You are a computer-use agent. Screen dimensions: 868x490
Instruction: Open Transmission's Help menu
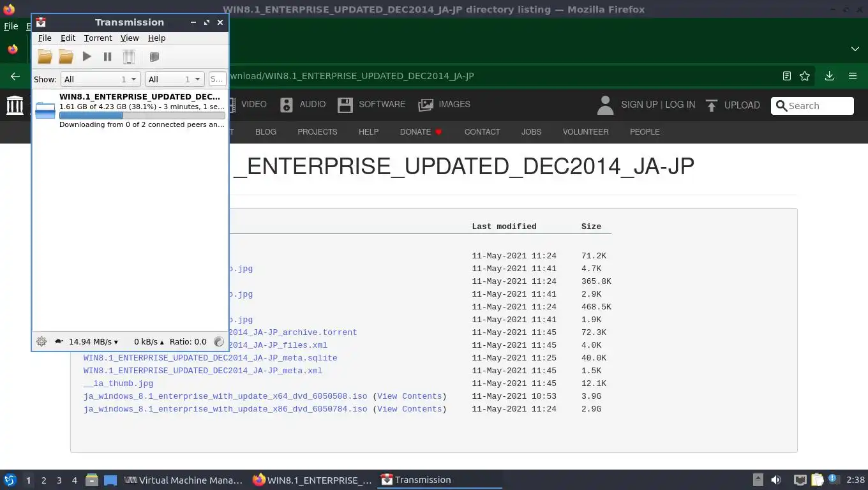pyautogui.click(x=156, y=38)
